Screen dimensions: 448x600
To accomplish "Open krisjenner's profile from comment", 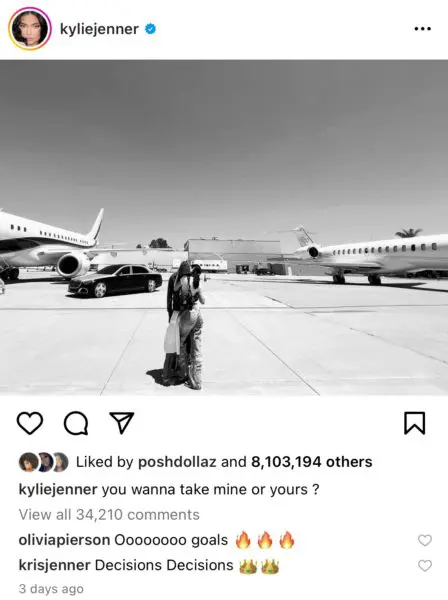I will click(54, 566).
